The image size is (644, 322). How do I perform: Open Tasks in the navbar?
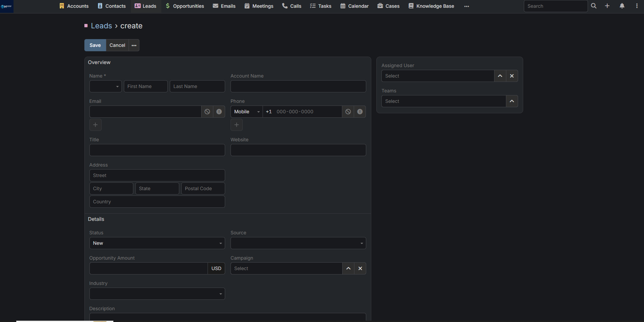(x=321, y=6)
